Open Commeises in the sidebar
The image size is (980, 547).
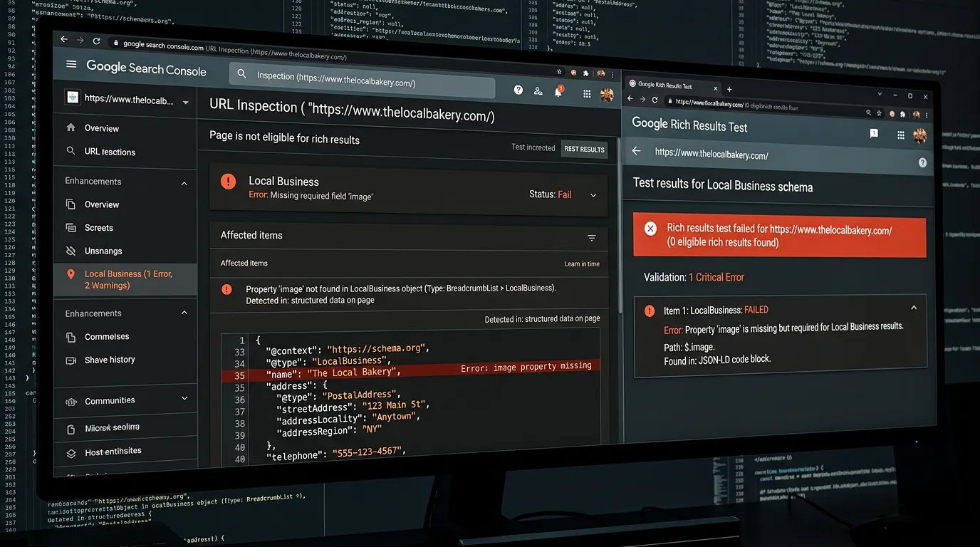[x=107, y=336]
